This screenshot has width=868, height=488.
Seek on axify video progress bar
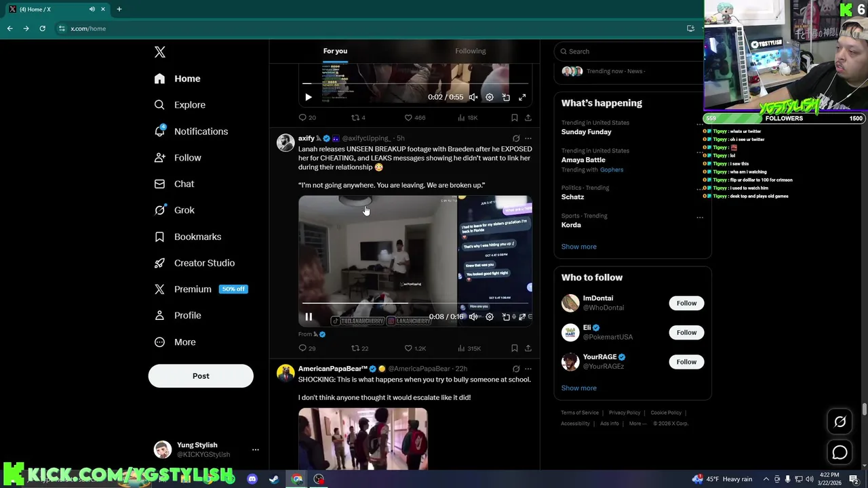pos(415,304)
